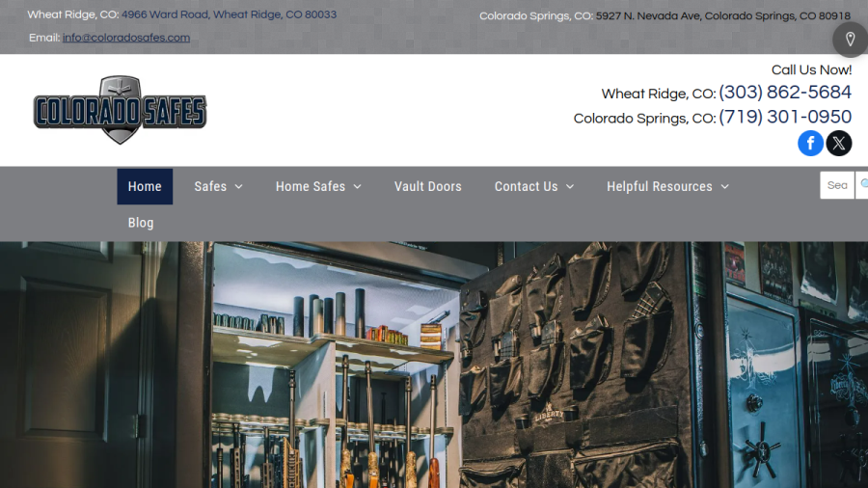868x488 pixels.
Task: Open the Contact Us menu item
Action: (526, 186)
